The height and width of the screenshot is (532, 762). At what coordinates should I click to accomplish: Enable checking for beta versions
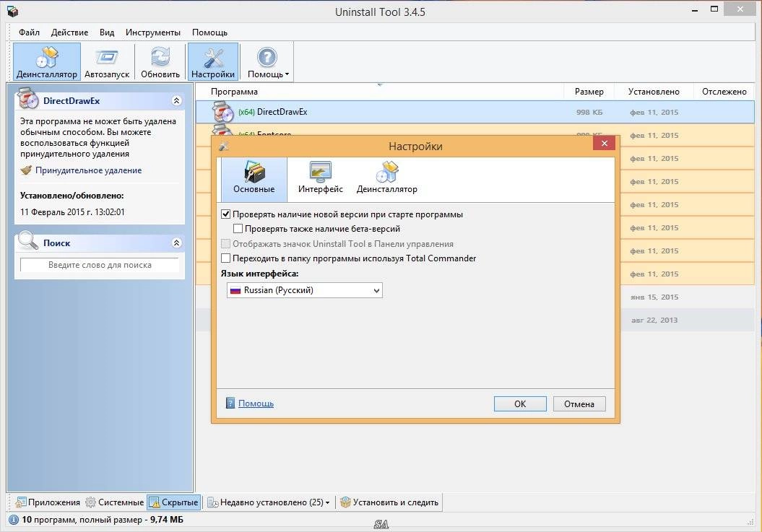point(238,229)
